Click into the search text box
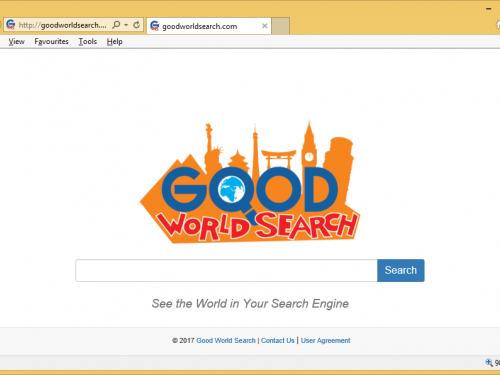This screenshot has width=500, height=375. (226, 270)
